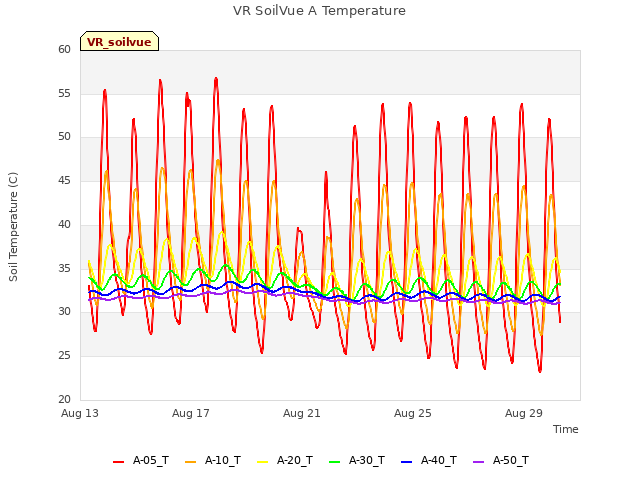
Task: Click the 50 y-axis tick label
Action: (x=64, y=137)
